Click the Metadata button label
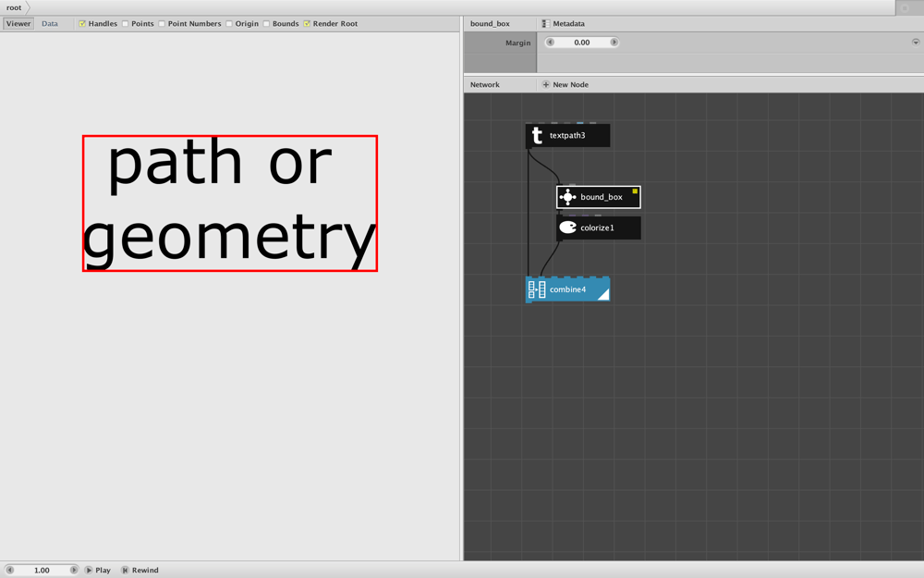 568,24
